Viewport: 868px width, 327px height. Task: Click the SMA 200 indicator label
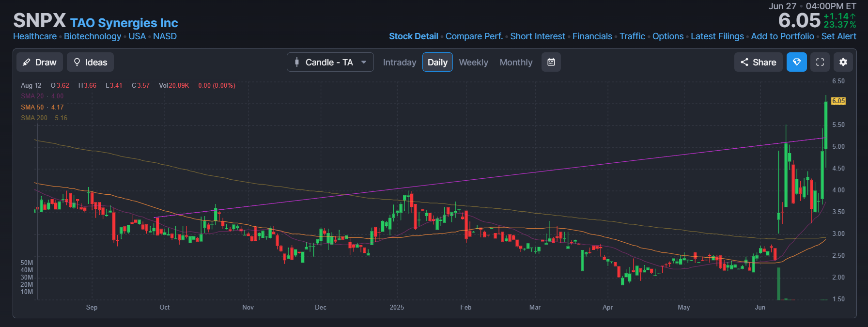[x=34, y=118]
